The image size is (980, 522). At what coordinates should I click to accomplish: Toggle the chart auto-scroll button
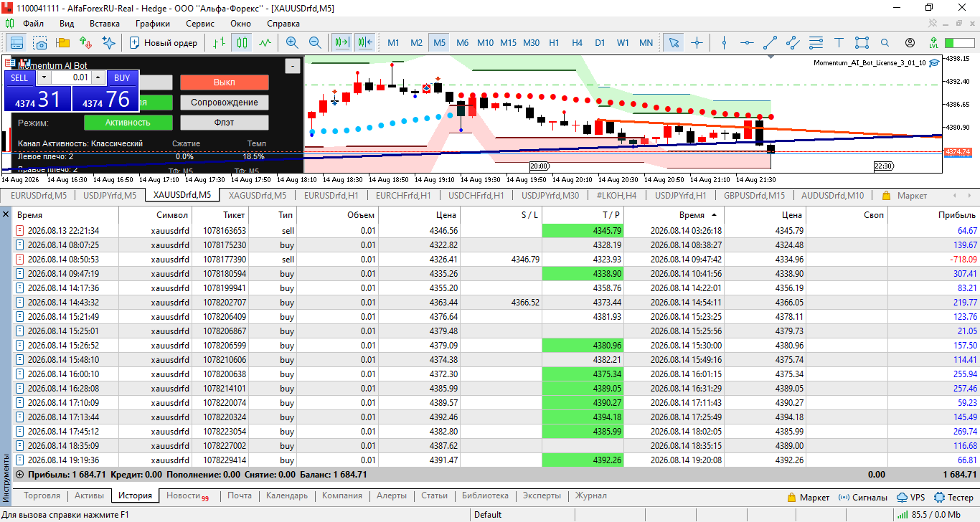341,43
